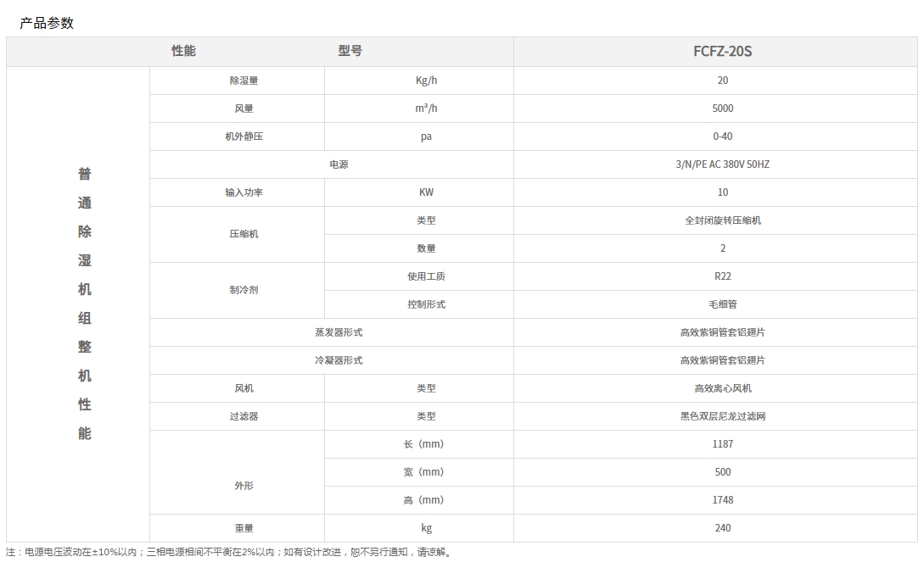Click the 性能 header label
Viewport: 924px width, 568px height.
point(183,51)
